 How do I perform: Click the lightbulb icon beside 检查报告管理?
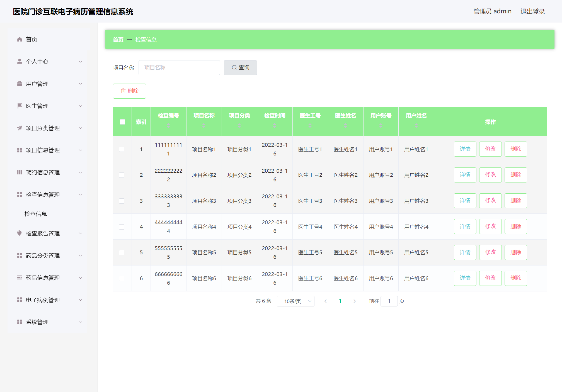(x=20, y=233)
